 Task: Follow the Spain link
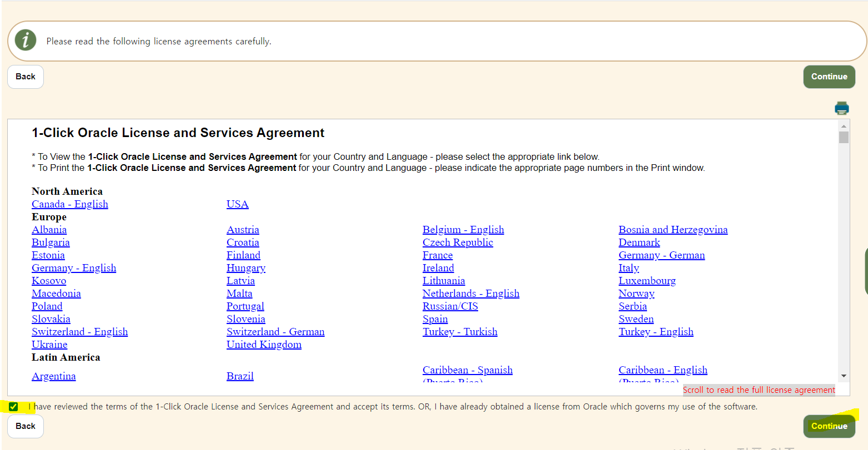(435, 319)
